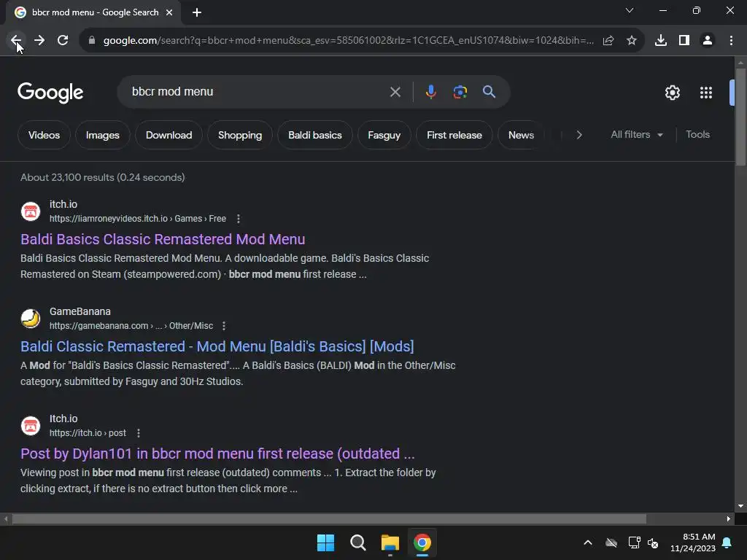Open Baldi Basics Classic Remastered Mod Menu link

(x=163, y=239)
